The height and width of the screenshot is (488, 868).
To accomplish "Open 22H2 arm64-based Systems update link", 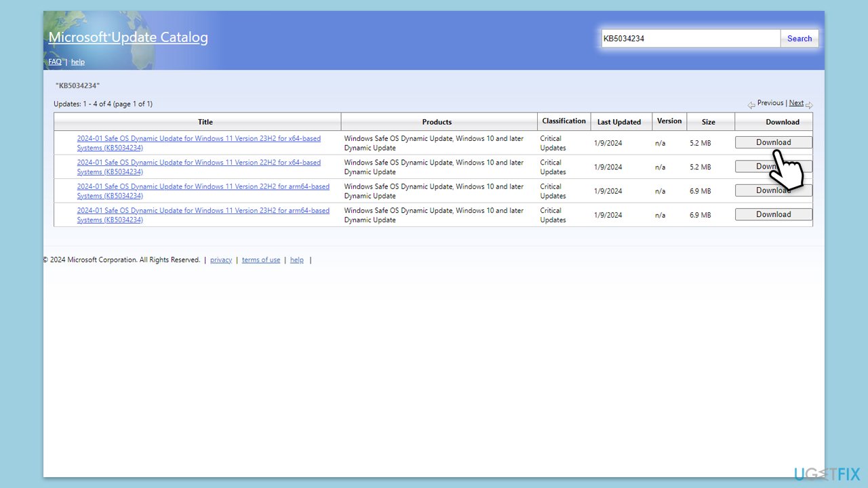I will 203,191.
